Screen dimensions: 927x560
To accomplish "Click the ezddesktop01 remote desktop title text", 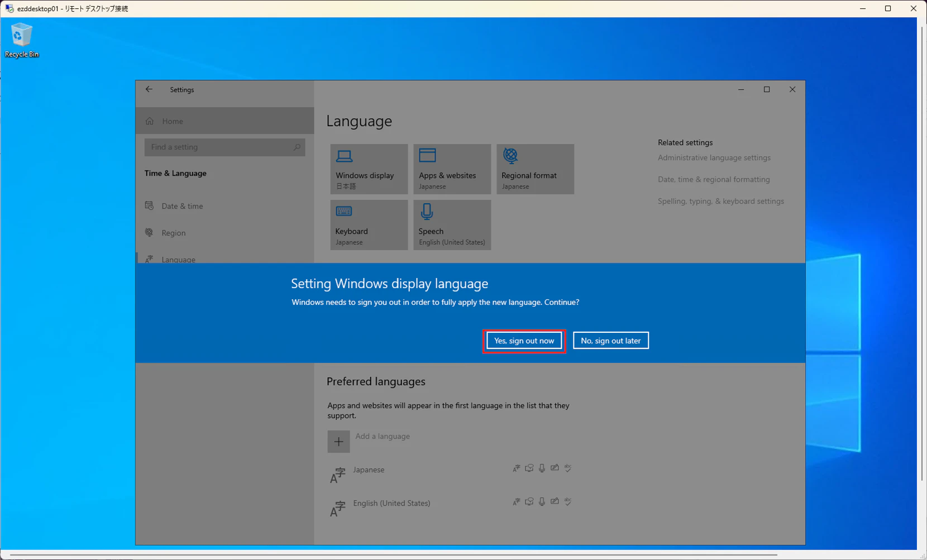I will tap(73, 9).
